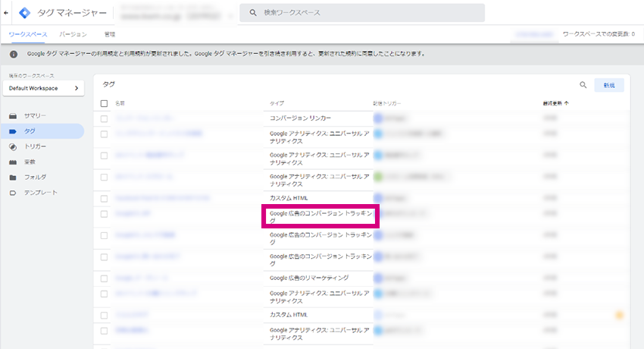Click the orange status dot at right
Image resolution: width=644 pixels, height=349 pixels.
[x=619, y=316]
